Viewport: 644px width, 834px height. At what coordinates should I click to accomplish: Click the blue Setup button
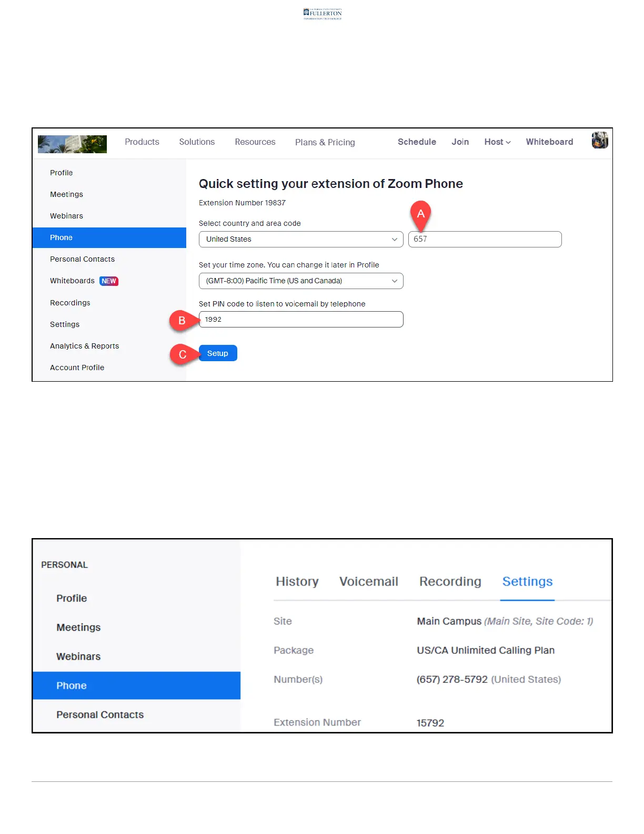tap(218, 353)
